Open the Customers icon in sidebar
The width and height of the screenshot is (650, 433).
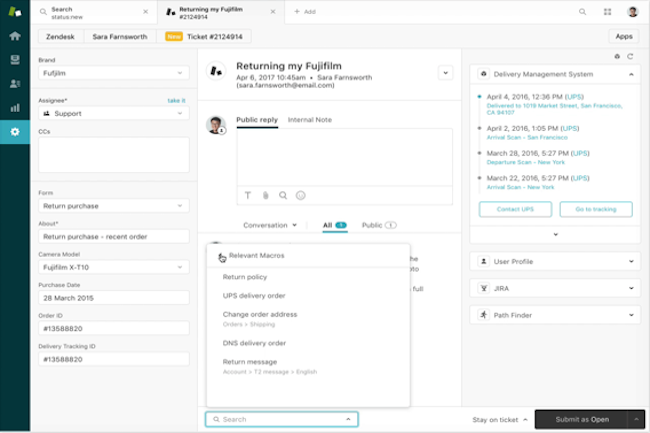[14, 83]
